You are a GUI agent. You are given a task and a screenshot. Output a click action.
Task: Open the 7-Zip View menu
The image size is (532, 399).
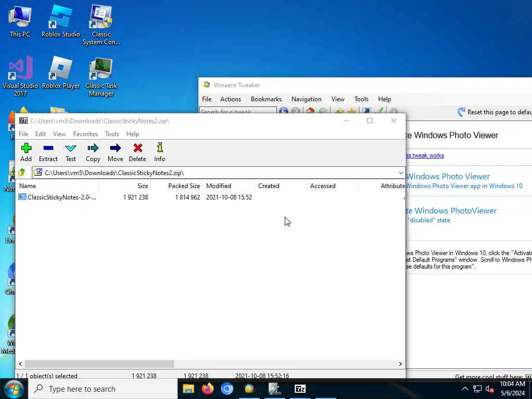click(59, 134)
